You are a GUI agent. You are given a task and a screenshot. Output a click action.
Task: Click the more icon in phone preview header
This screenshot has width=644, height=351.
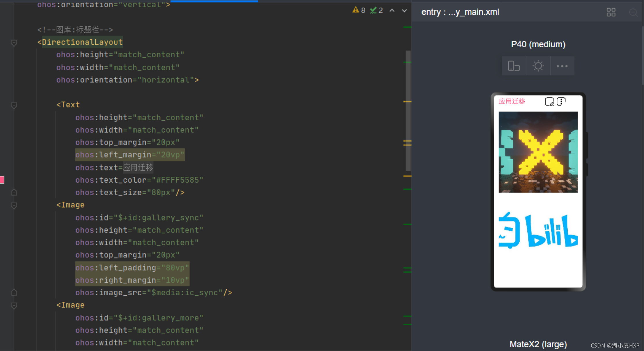561,102
